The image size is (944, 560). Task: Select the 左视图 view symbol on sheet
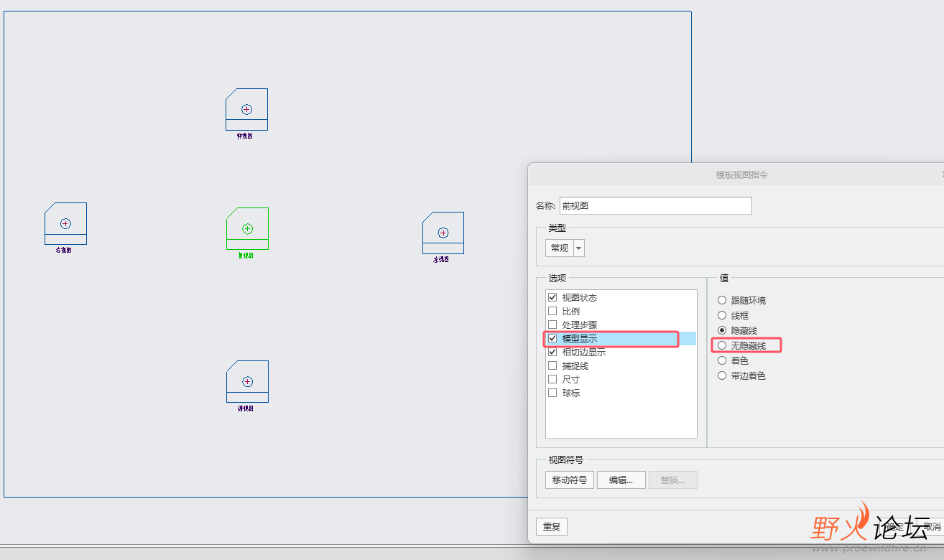pyautogui.click(x=443, y=233)
